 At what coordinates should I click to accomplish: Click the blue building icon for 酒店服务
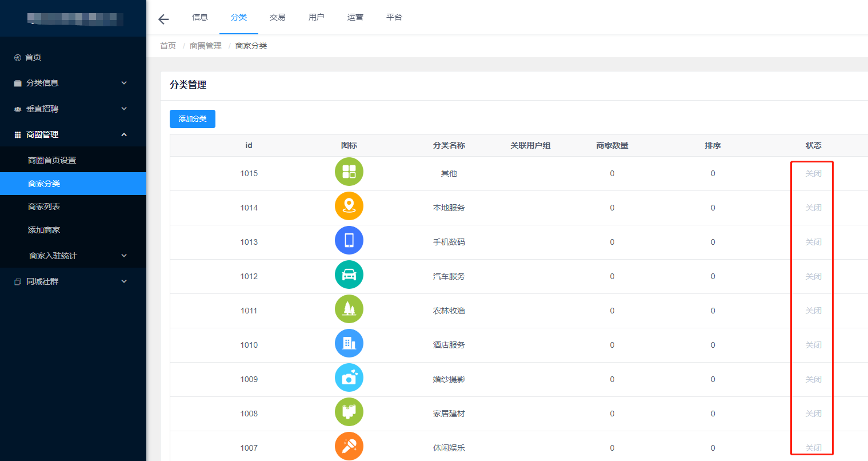point(349,343)
